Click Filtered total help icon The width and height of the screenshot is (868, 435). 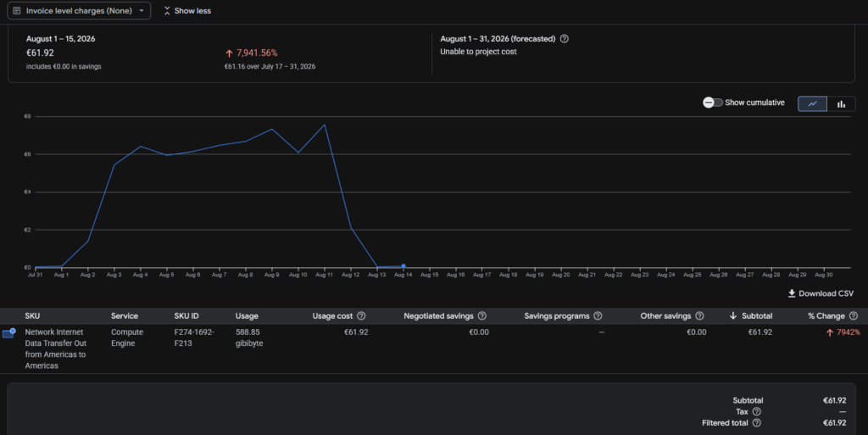click(757, 423)
